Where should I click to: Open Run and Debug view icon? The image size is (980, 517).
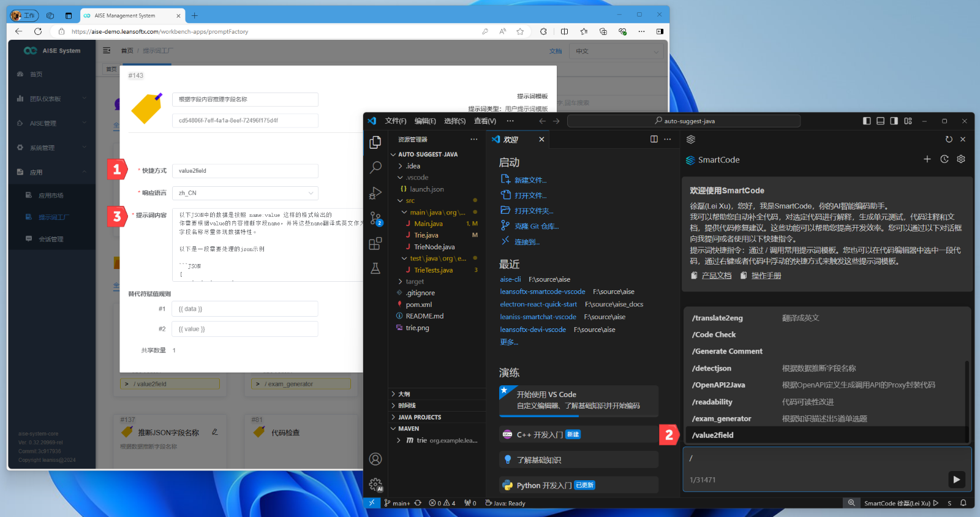pos(375,193)
